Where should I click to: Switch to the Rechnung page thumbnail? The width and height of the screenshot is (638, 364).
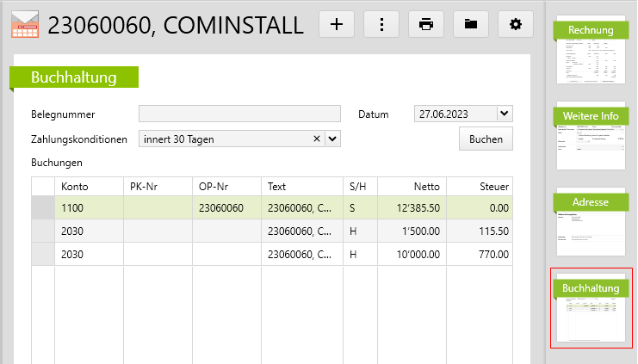pos(591,52)
